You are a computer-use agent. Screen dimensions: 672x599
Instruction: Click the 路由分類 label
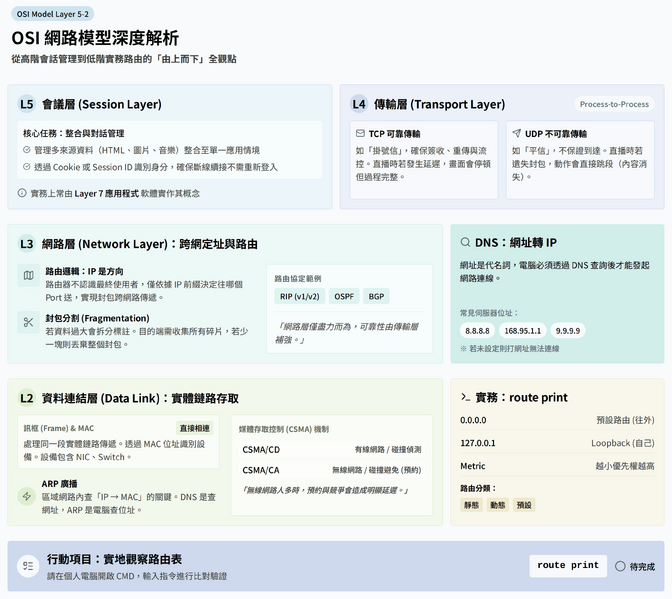click(478, 488)
